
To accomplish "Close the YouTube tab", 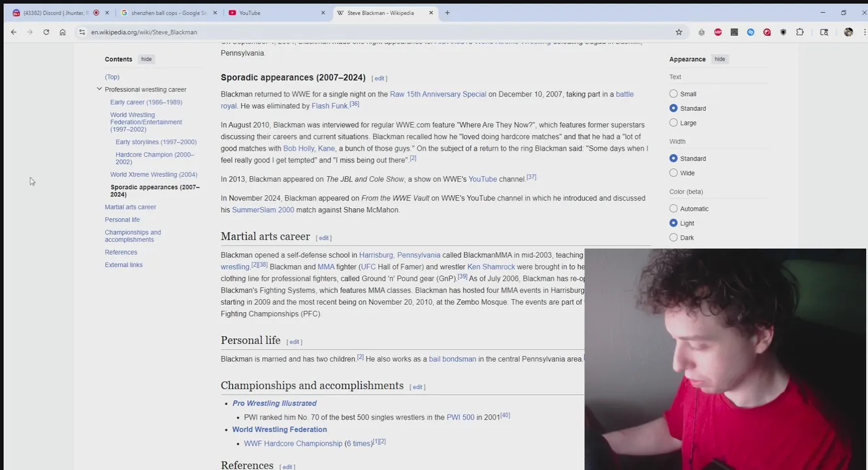I will point(323,12).
